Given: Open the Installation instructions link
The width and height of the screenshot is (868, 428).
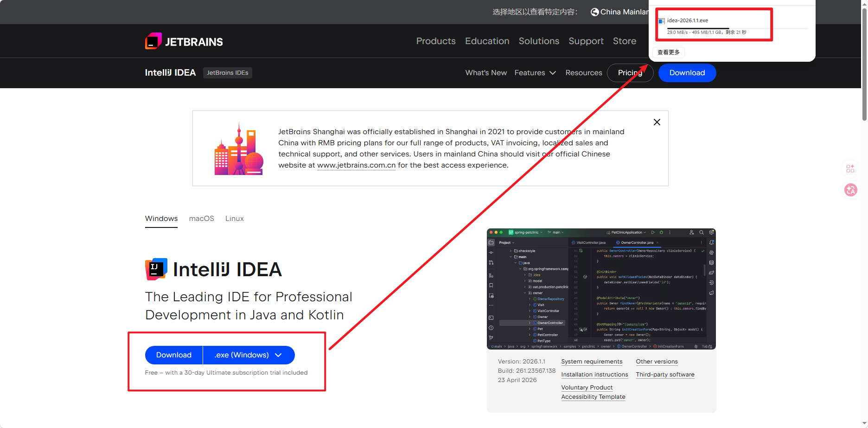Looking at the screenshot, I should (x=595, y=375).
